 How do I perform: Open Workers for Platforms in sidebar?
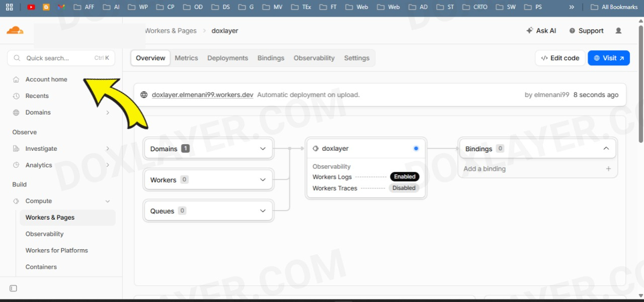click(57, 251)
